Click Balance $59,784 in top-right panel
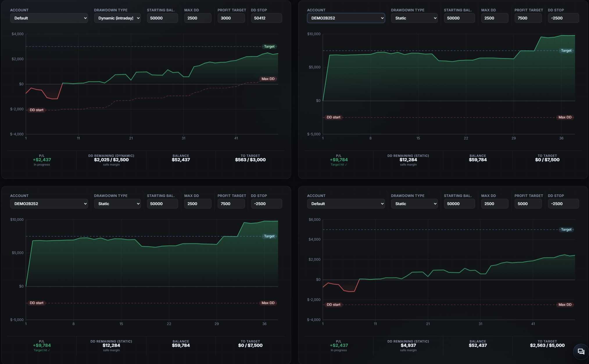Screen dimensions: 589x364 (x=478, y=160)
